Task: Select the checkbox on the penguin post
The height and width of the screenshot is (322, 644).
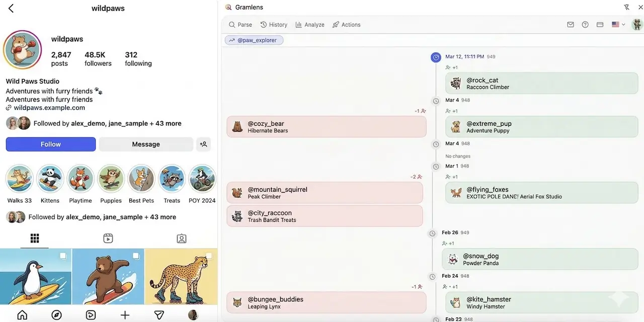Action: point(63,256)
